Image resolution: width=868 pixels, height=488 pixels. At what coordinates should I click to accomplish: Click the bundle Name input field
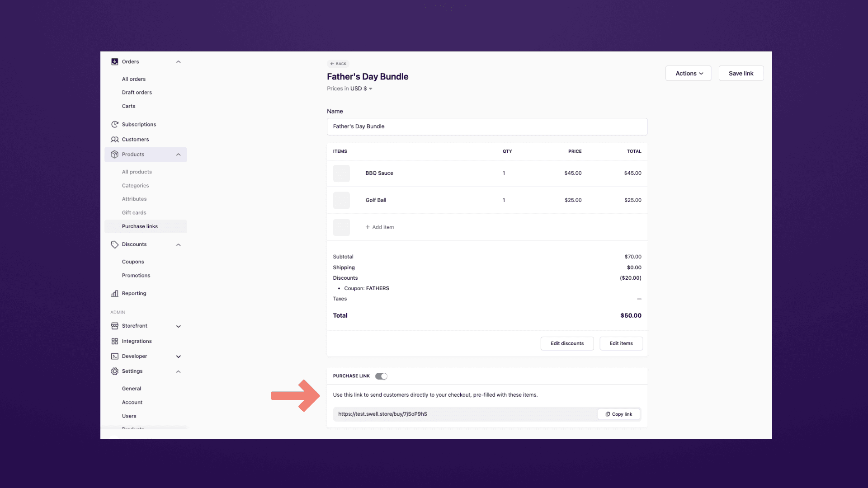pyautogui.click(x=487, y=127)
